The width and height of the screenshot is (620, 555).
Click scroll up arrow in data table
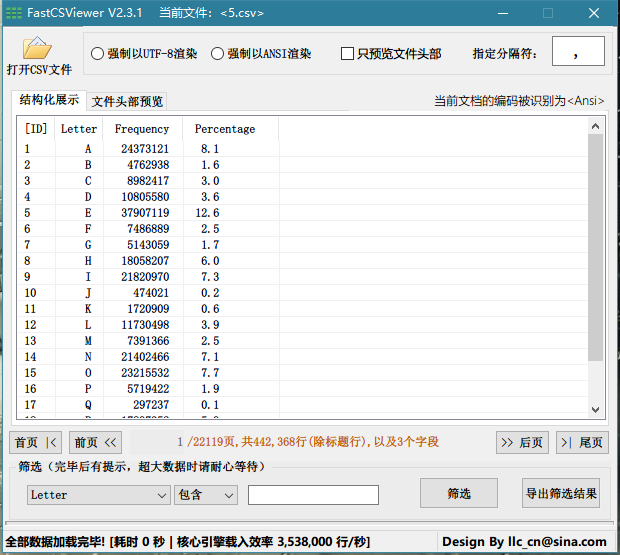(x=595, y=126)
